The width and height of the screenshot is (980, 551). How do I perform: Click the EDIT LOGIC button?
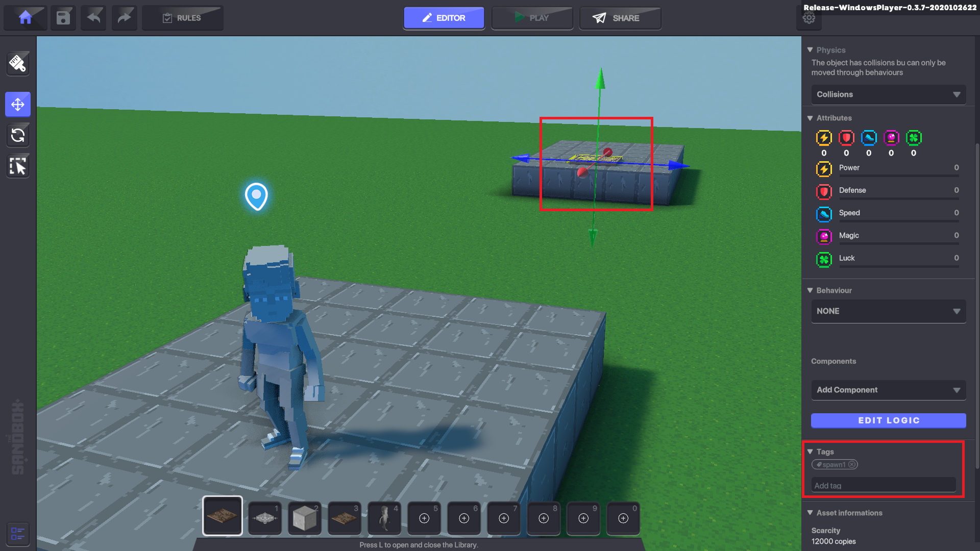pyautogui.click(x=888, y=420)
